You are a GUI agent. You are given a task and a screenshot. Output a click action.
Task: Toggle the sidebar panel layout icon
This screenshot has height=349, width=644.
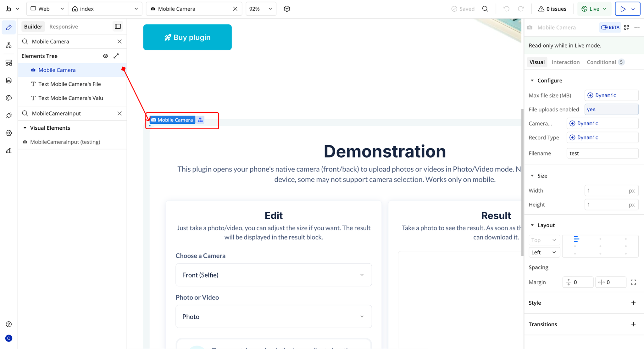[x=118, y=26]
